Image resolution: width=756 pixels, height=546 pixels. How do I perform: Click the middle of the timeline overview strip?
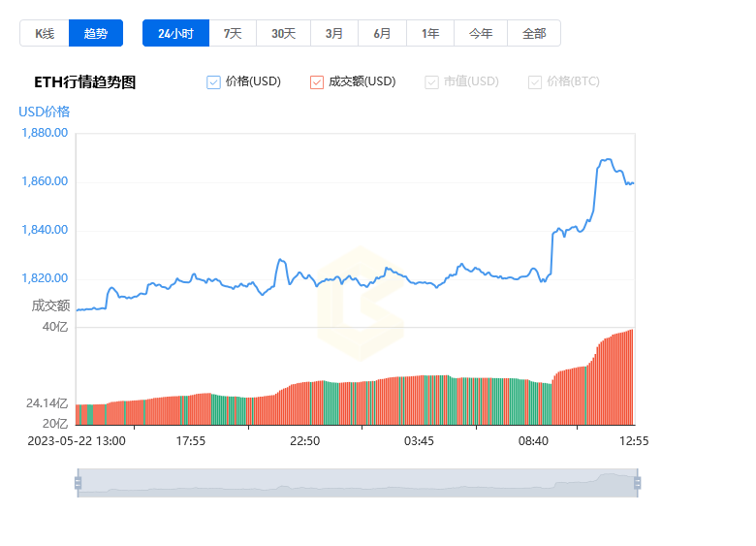pyautogui.click(x=358, y=482)
